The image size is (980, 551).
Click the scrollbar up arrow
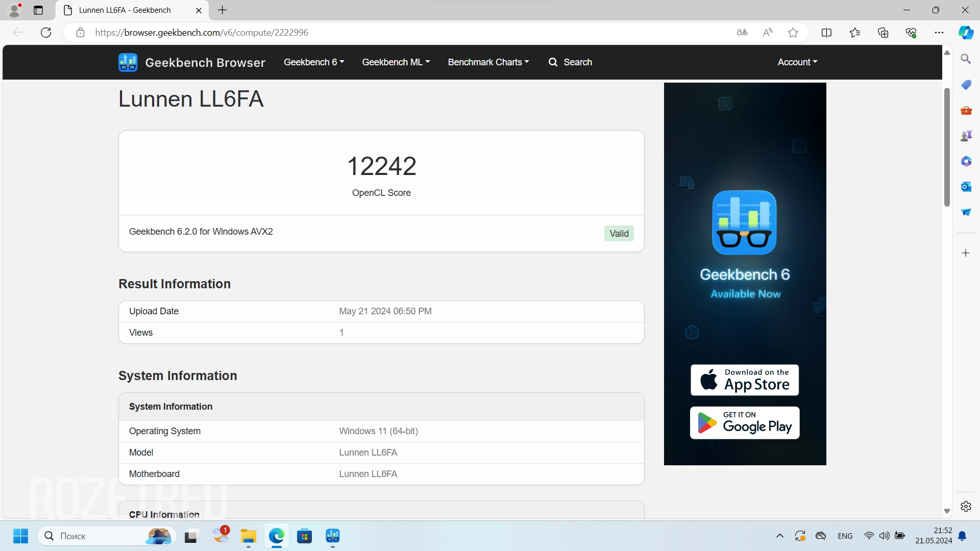(947, 53)
